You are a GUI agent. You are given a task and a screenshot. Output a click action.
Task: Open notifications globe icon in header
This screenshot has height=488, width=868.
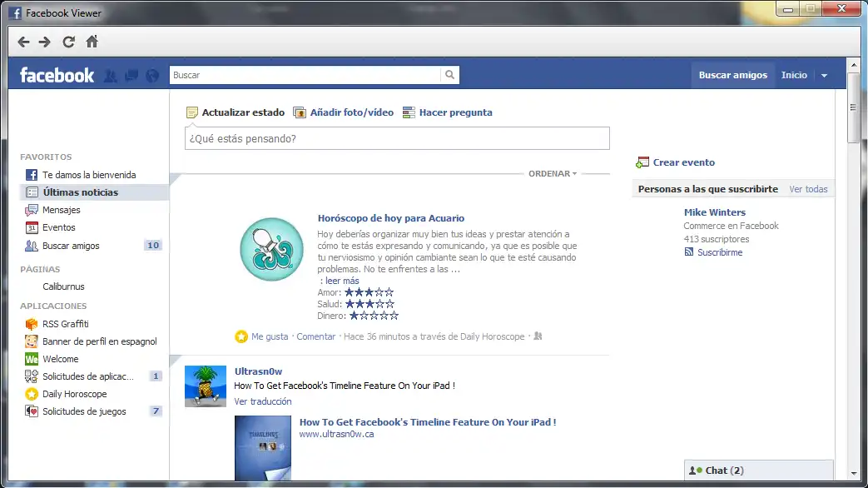click(152, 75)
